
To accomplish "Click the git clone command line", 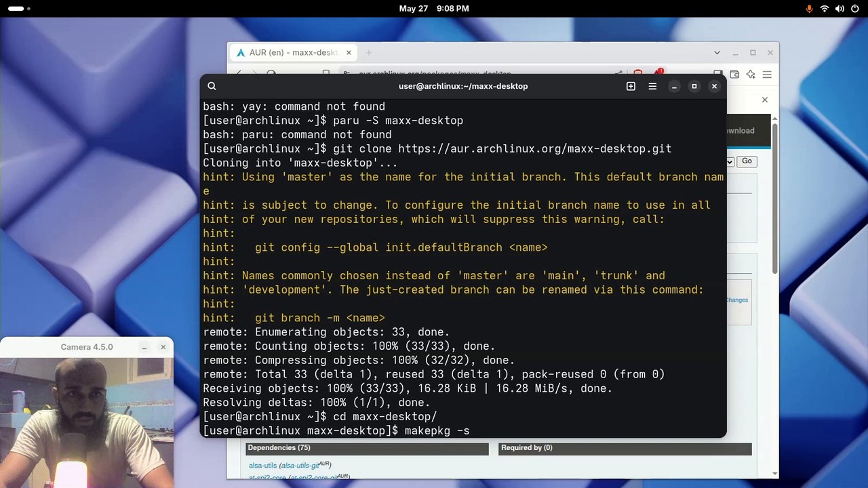I will point(437,148).
